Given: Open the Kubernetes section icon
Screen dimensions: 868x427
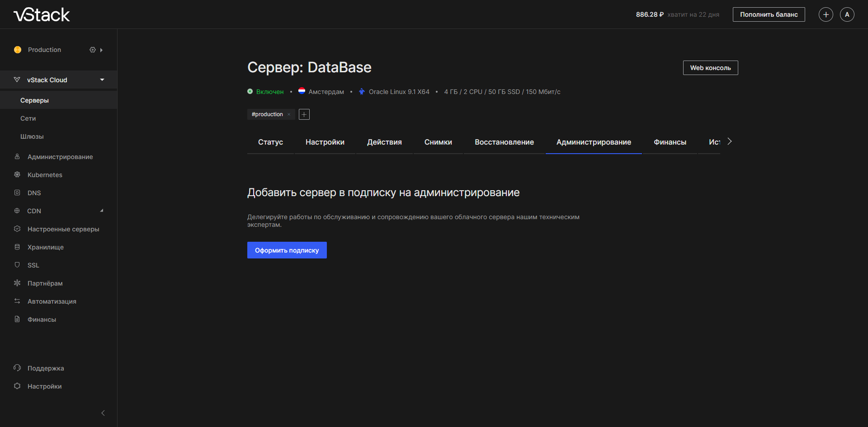Looking at the screenshot, I should click(17, 174).
